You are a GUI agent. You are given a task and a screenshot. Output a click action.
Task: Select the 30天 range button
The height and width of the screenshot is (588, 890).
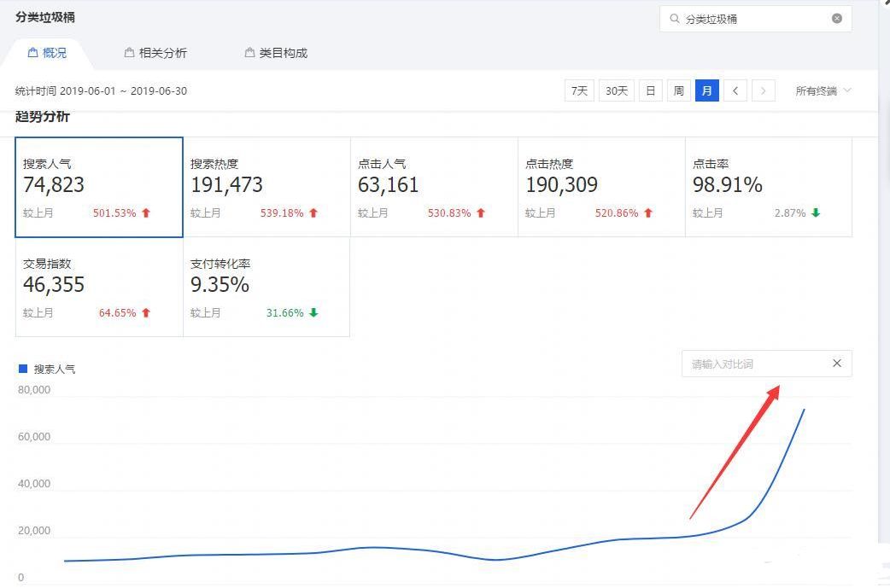click(616, 90)
